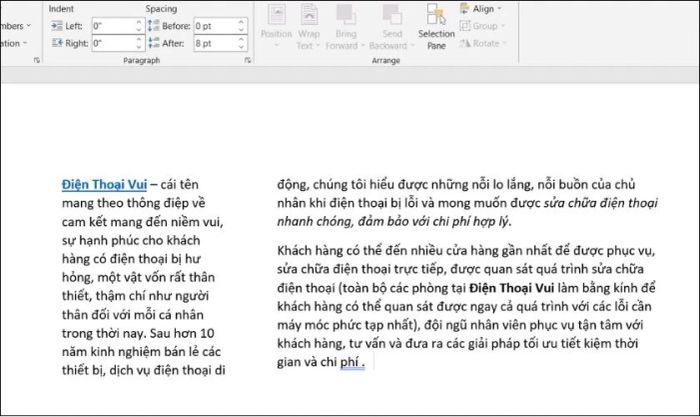
Task: Click the underlined word 'phí .'
Action: click(x=352, y=362)
